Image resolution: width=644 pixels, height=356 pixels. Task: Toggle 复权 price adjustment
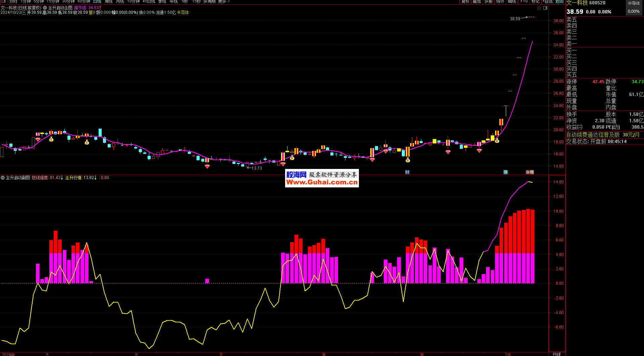[466, 2]
